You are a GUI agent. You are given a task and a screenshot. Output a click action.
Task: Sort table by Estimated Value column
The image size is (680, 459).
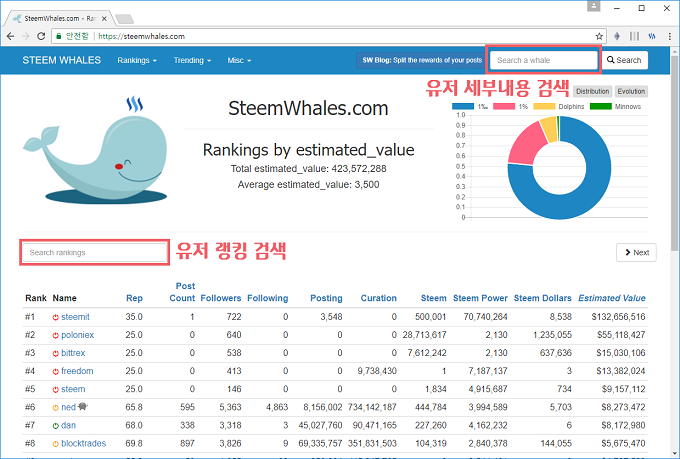click(x=611, y=298)
